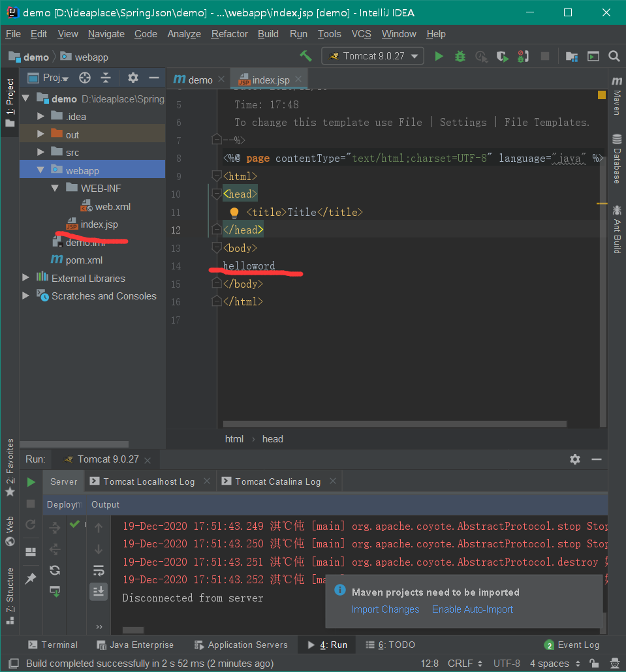Click the yellow intention lightbulb on line 11
Screen dimensions: 626x672
tap(234, 213)
